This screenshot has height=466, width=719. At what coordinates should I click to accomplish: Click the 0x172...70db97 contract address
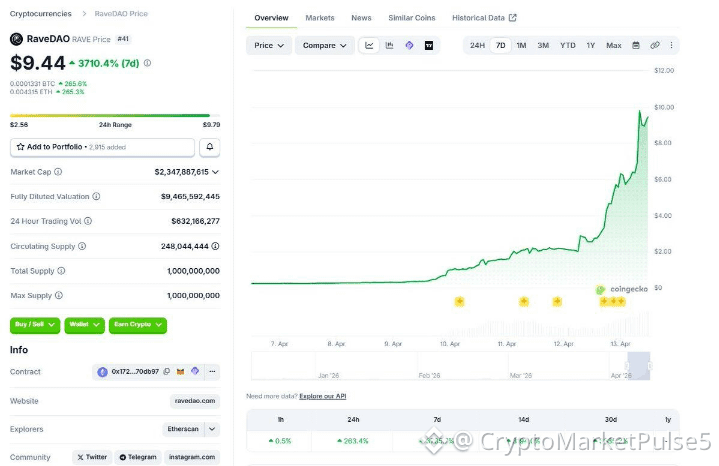[135, 372]
